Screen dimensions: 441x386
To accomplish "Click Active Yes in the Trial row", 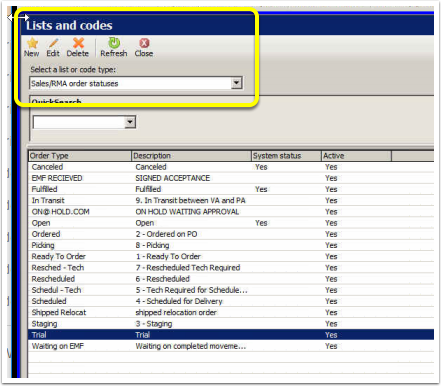I will (331, 335).
